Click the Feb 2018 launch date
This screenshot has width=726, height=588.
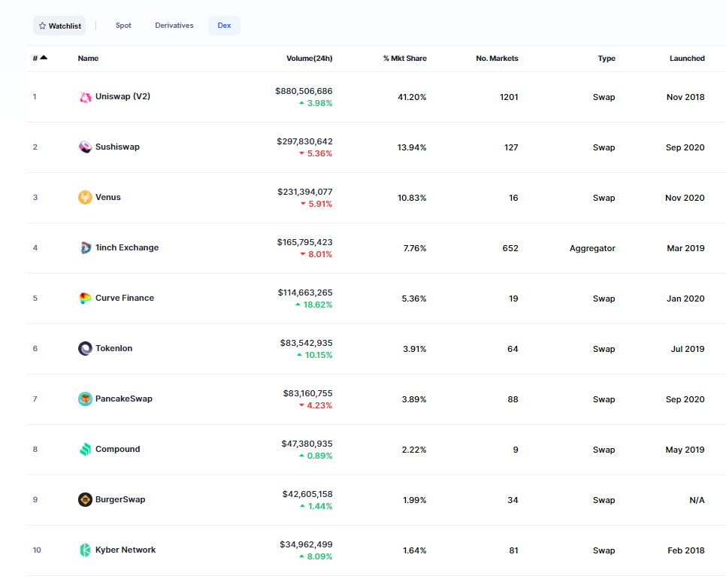click(686, 550)
